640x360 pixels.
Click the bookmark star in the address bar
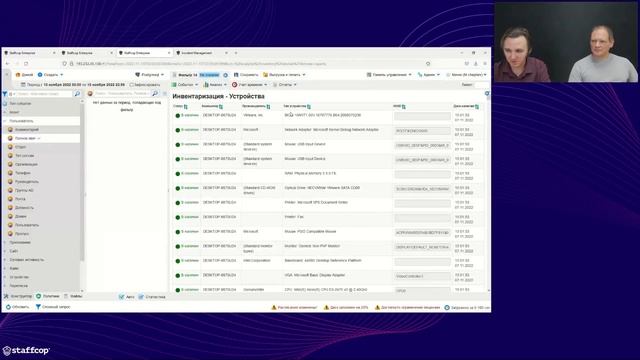428,64
